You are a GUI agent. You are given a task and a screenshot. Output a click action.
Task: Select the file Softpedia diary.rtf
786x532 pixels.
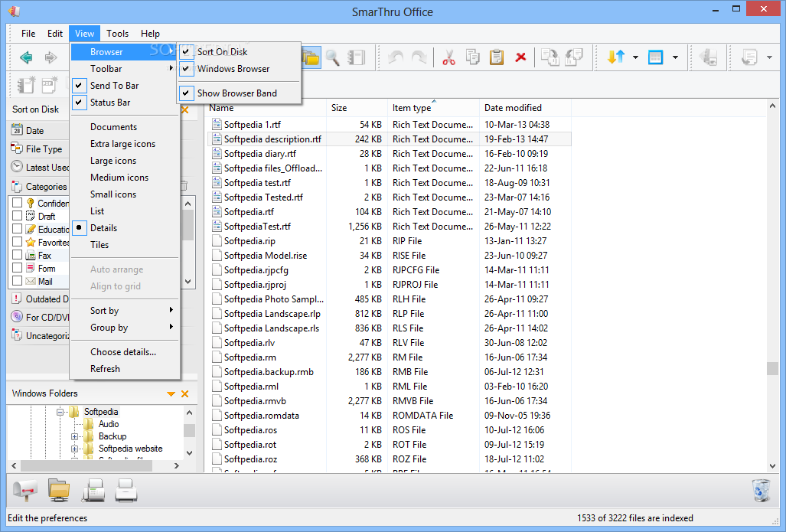(259, 153)
